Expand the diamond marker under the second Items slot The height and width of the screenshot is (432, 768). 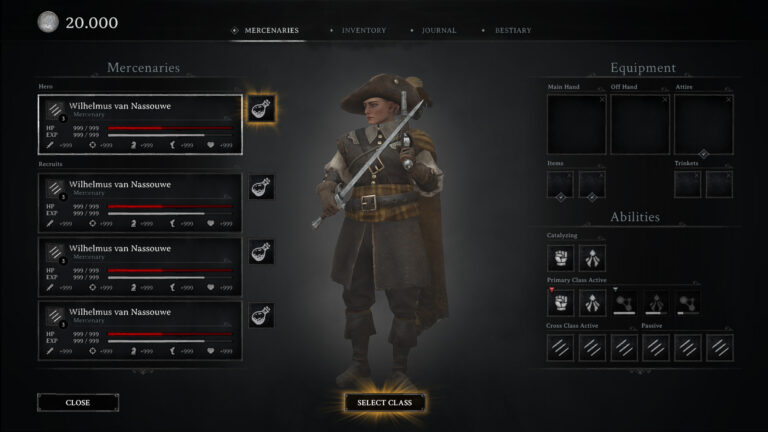tap(592, 197)
